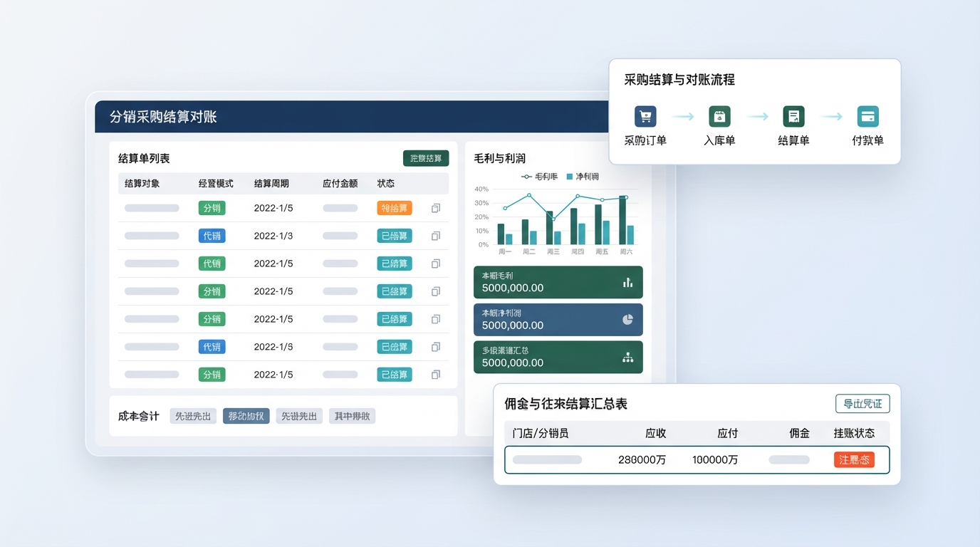Click the 采购订单 shopping cart icon

point(645,116)
